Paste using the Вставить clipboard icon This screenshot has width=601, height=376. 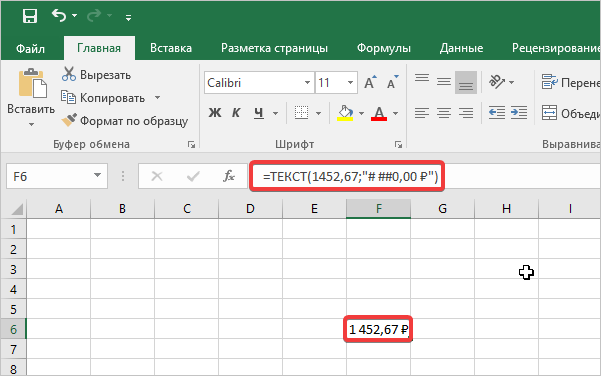[32, 83]
